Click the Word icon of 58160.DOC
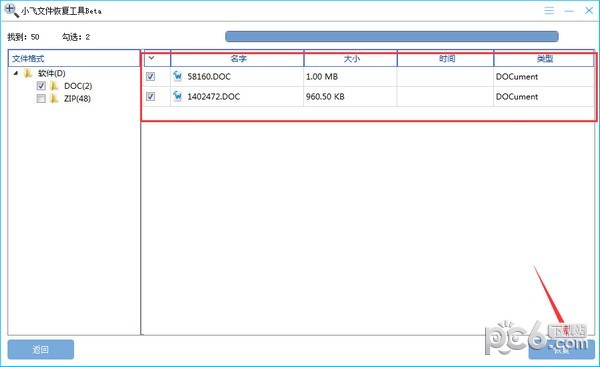Screen dimensions: 600x367 pos(177,76)
